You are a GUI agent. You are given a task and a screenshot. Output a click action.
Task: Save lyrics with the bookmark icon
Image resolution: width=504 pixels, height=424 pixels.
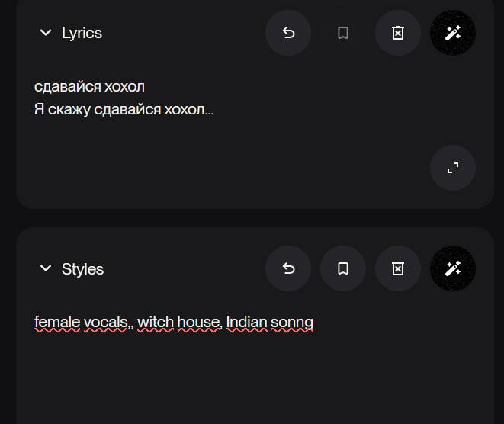343,33
